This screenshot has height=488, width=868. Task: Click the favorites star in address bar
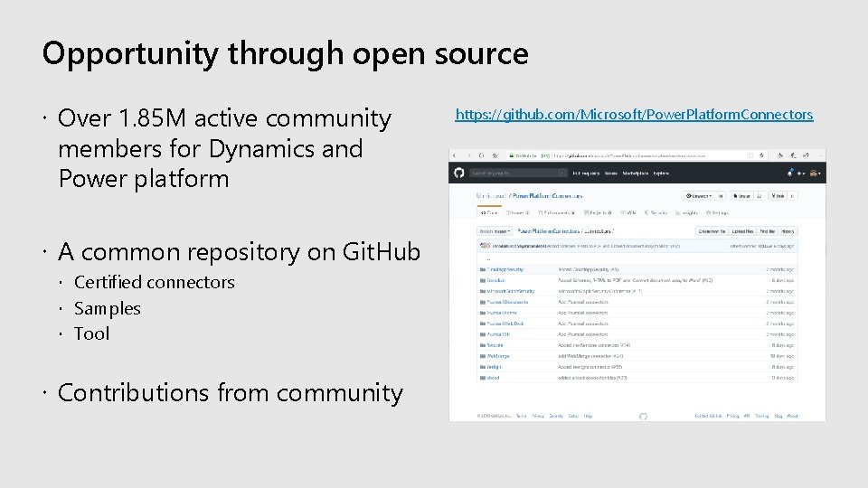[x=761, y=155]
